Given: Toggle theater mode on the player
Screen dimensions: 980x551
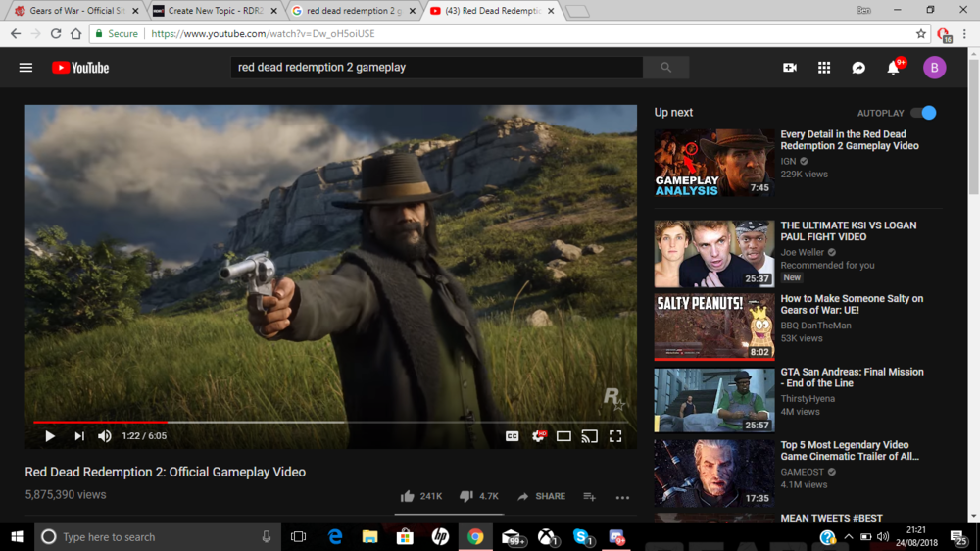Looking at the screenshot, I should tap(563, 436).
